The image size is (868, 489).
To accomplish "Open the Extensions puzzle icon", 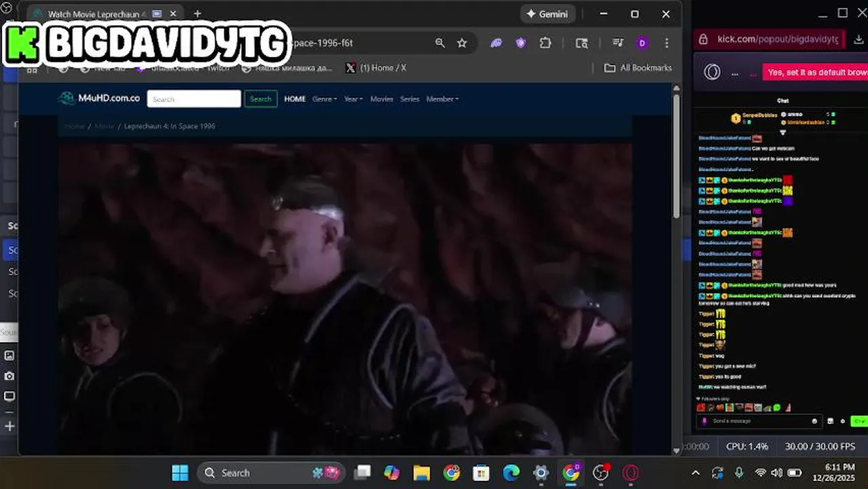I will tap(545, 43).
